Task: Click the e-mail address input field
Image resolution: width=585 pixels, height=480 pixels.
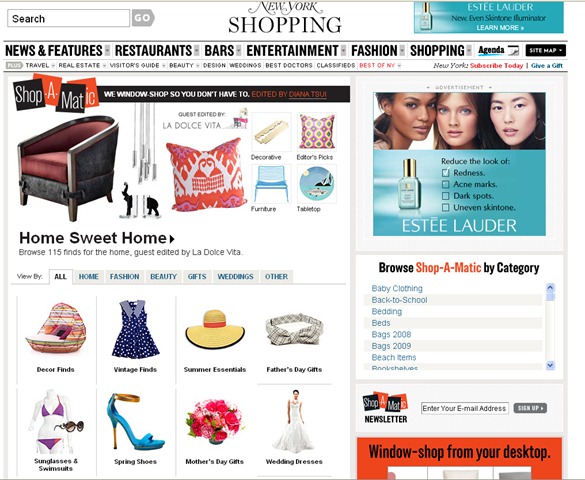Action: coord(464,408)
